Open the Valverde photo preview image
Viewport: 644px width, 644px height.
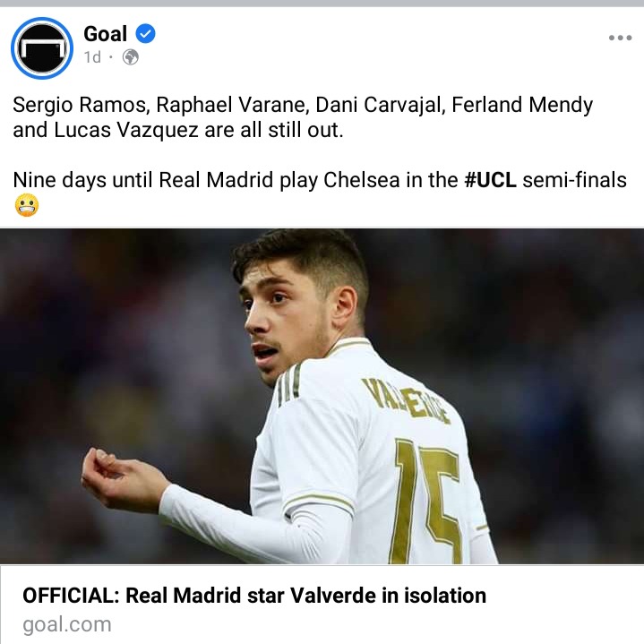pos(322,396)
